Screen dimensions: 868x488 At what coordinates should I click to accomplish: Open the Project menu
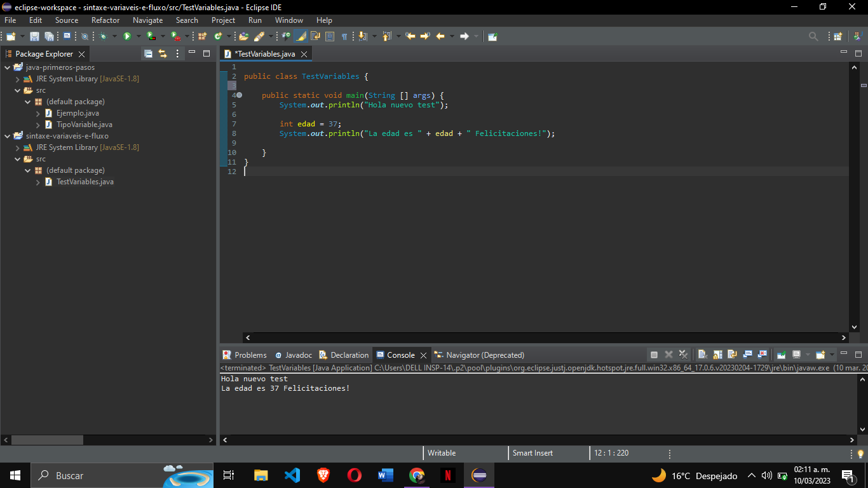(224, 20)
